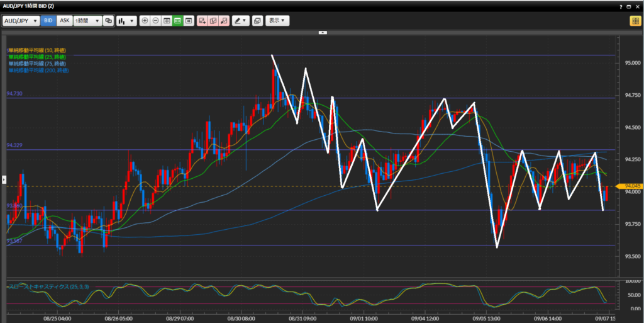Image resolution: width=644 pixels, height=323 pixels.
Task: Click the third pink order icon
Action: coord(223,21)
